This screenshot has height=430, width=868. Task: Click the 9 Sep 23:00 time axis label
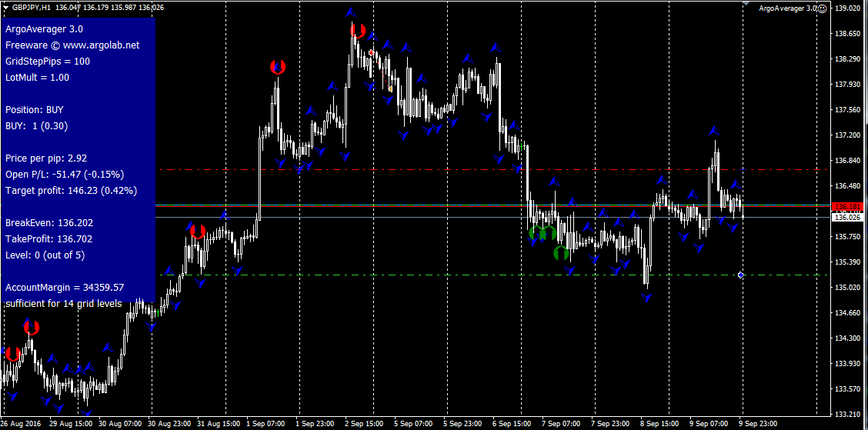(x=759, y=423)
